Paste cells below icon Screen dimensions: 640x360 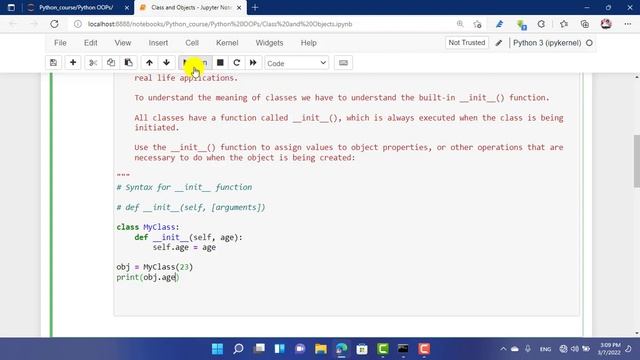(128, 63)
